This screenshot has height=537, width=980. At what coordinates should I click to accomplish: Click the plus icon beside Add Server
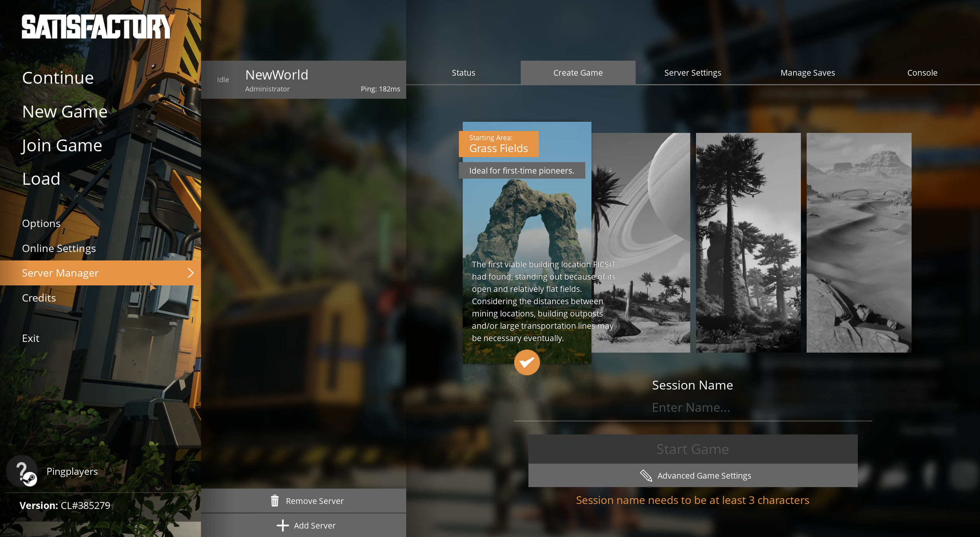point(282,525)
